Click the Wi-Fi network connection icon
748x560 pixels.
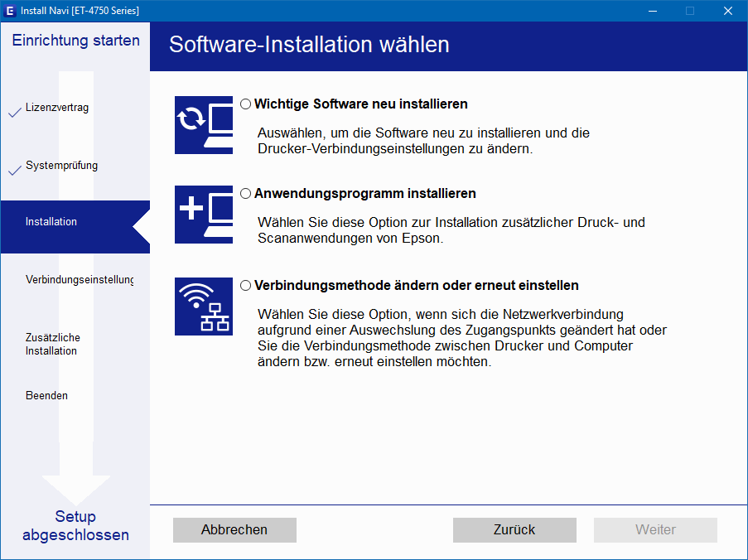tap(204, 306)
